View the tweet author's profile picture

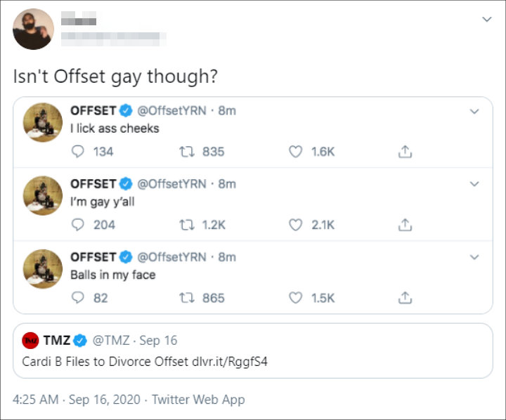(33, 29)
